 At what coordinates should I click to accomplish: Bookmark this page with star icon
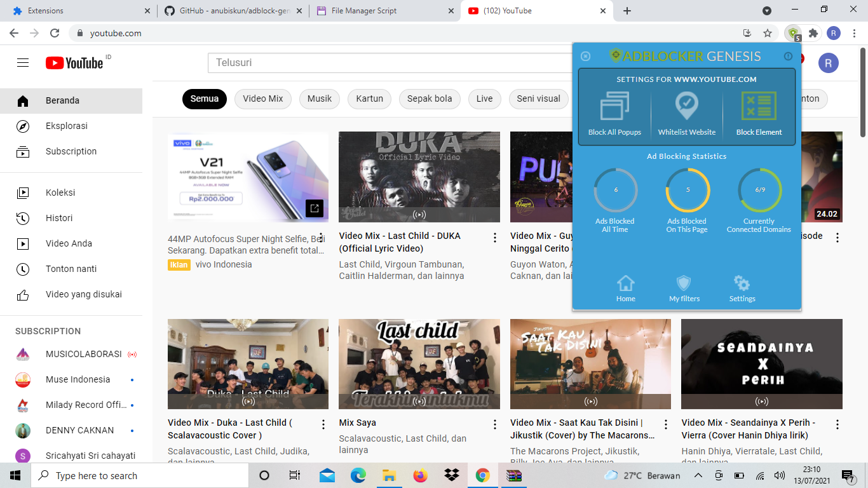(x=768, y=33)
